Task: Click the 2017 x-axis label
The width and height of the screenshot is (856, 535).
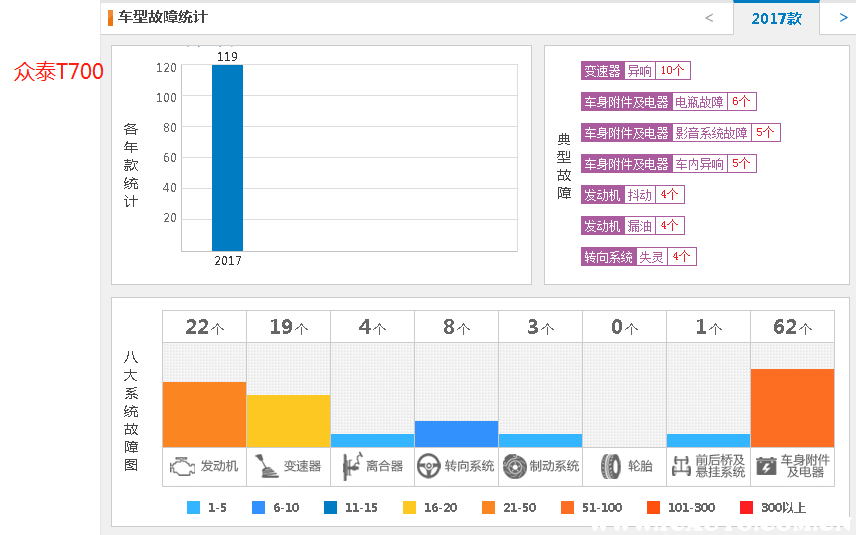Action: click(x=228, y=261)
